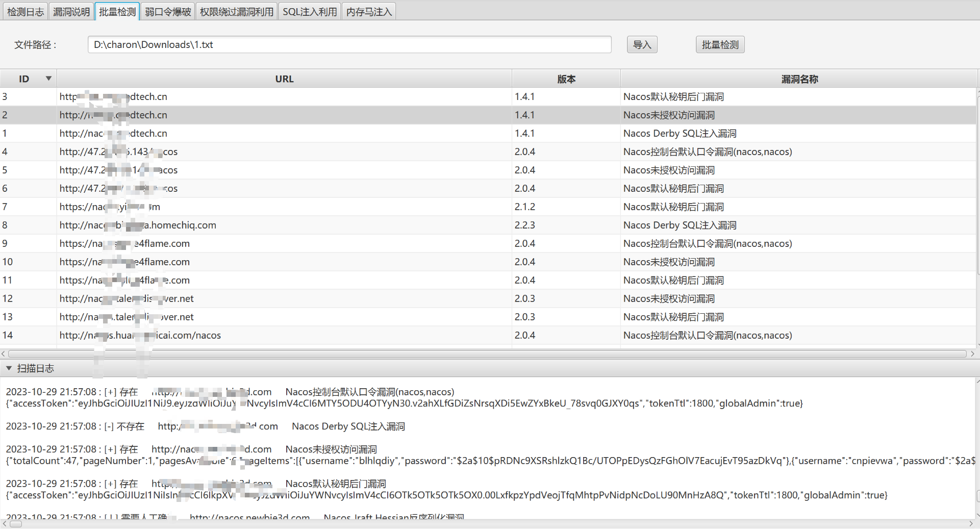Click version 2.1.2 in row 7
Screen dimensions: 980x529
525,207
